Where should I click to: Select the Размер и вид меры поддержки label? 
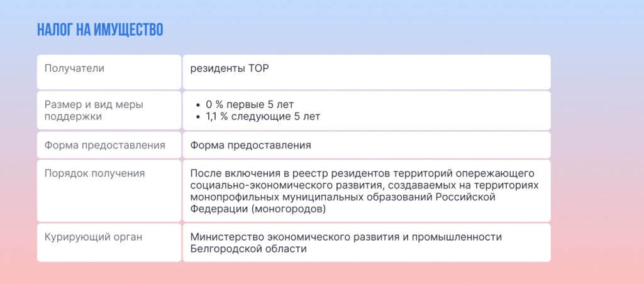pos(94,111)
